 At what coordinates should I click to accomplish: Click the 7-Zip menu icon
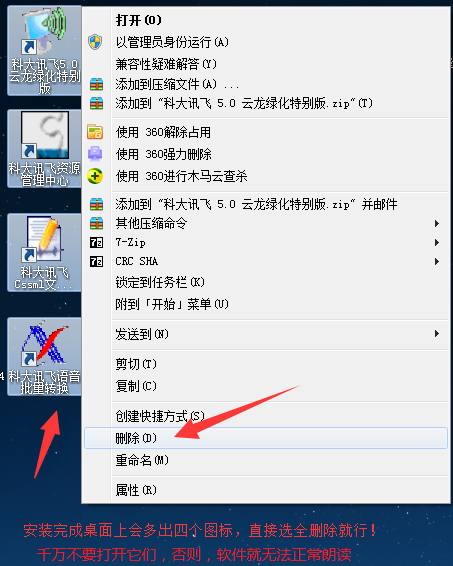[96, 242]
